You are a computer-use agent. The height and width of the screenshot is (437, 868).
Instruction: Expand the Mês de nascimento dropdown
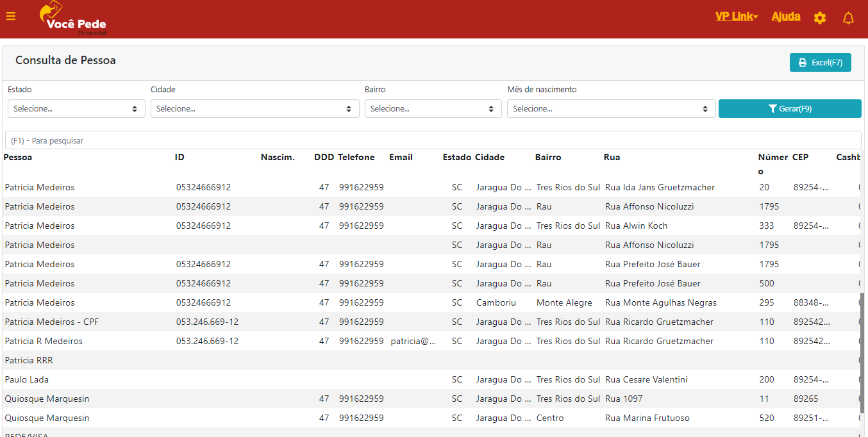611,109
